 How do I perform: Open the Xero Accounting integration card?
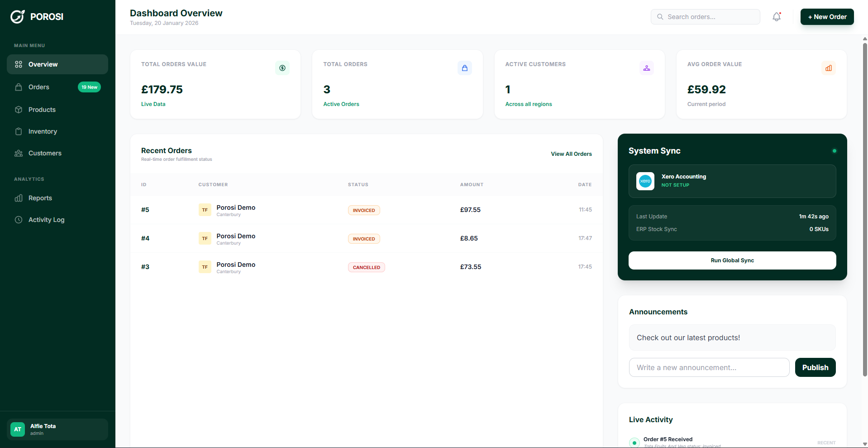pyautogui.click(x=732, y=181)
